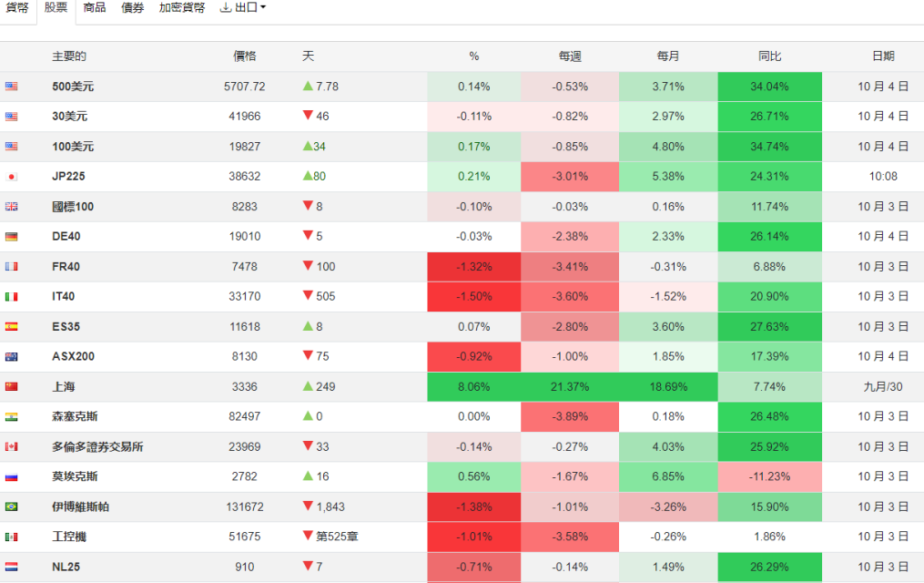Open the DE40 index link

66,236
